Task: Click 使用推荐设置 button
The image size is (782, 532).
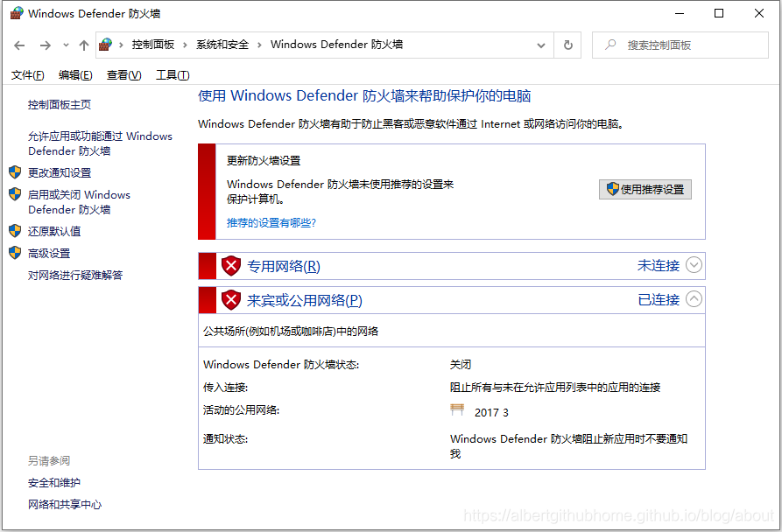Action: 645,189
